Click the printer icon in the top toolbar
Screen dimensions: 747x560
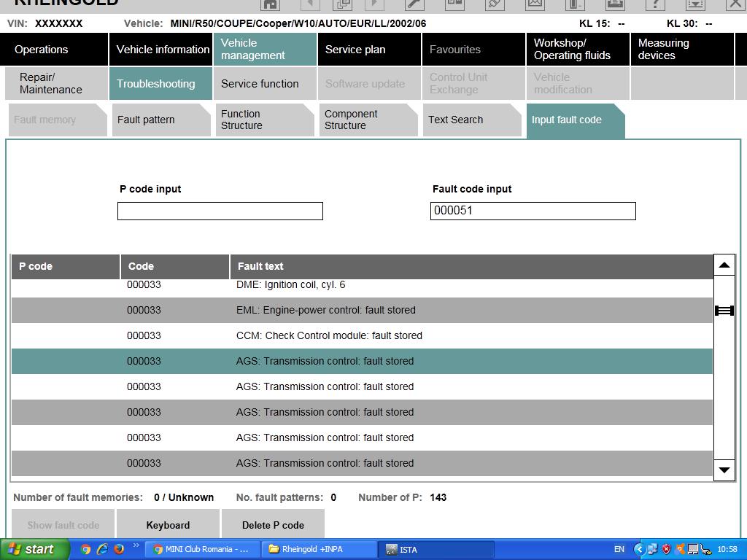click(615, 4)
